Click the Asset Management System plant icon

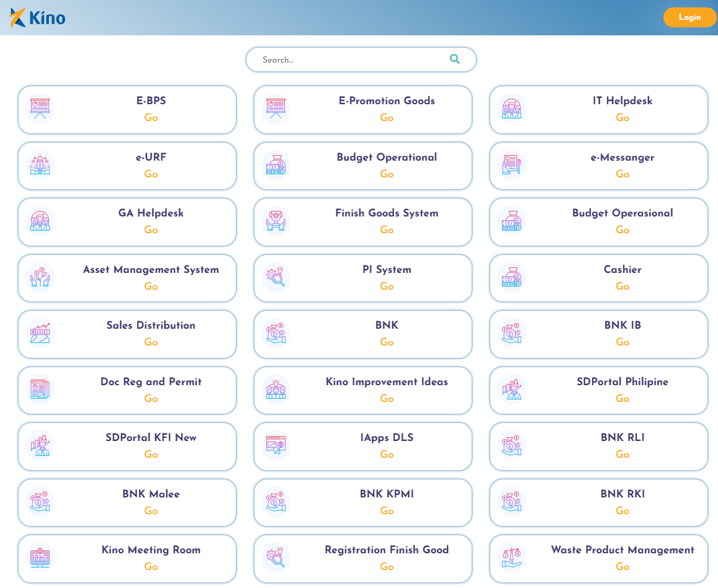[40, 277]
